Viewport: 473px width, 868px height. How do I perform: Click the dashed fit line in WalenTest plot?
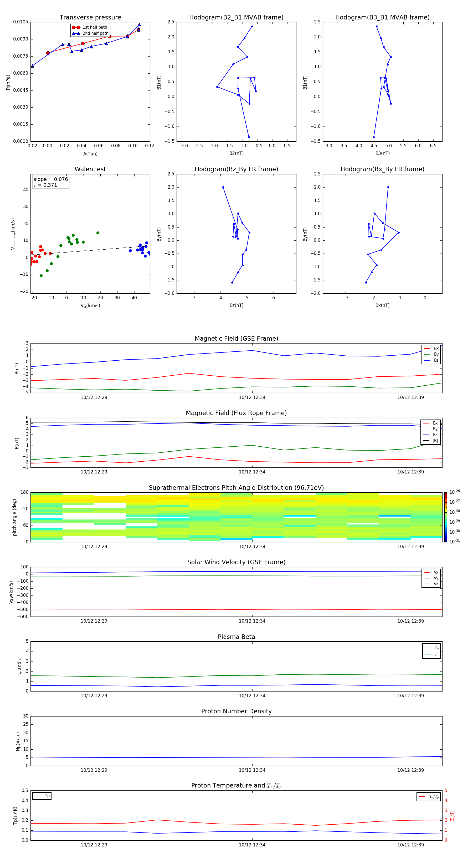pos(90,250)
